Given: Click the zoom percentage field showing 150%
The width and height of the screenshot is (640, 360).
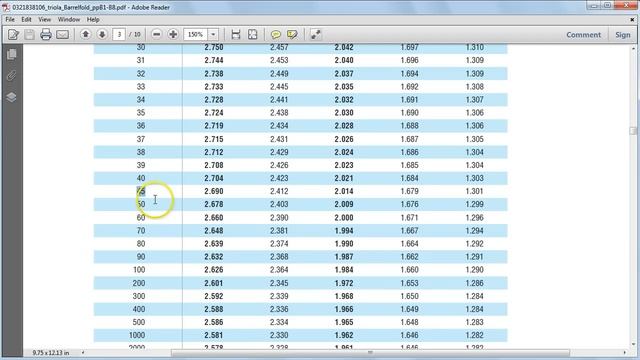Looking at the screenshot, I should pos(196,35).
